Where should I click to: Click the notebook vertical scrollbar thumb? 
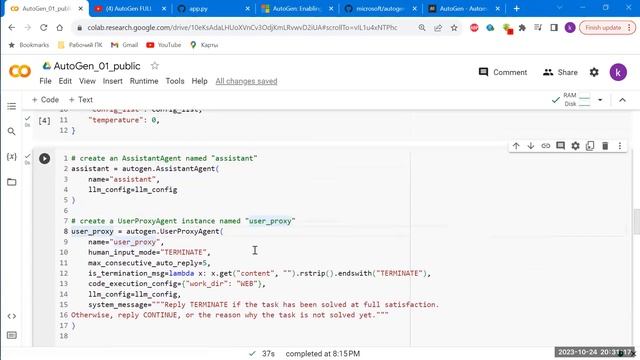click(636, 222)
